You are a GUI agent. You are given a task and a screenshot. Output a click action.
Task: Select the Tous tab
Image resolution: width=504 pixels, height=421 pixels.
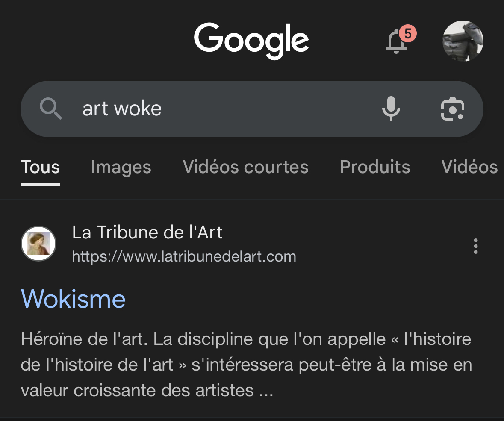point(40,167)
